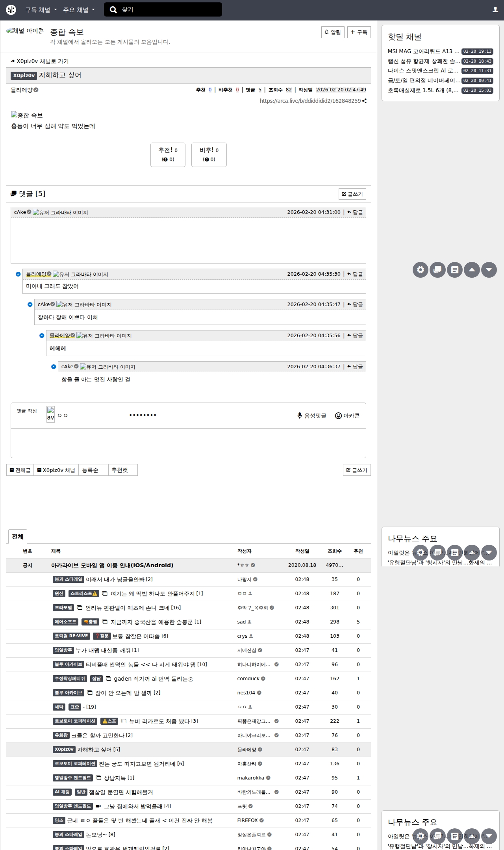The image size is (504, 850).
Task: Open post gaden 작가꺼 ai 번역 돌리는중
Action: [153, 679]
